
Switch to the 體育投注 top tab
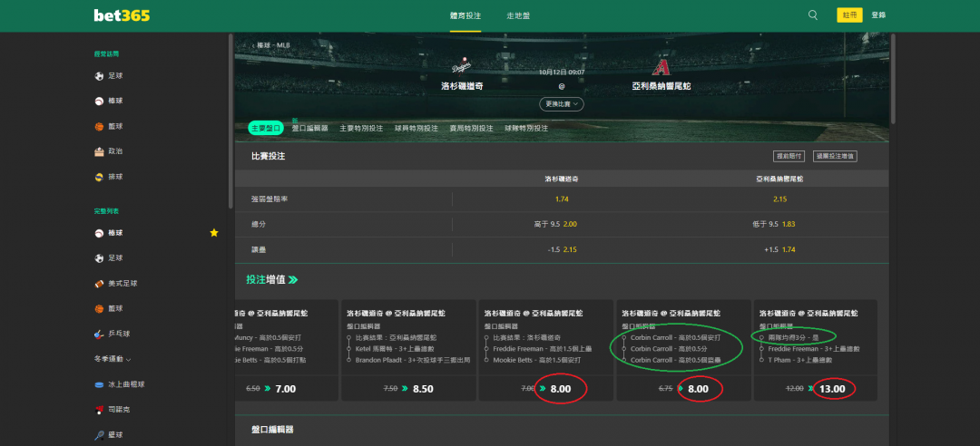(465, 15)
